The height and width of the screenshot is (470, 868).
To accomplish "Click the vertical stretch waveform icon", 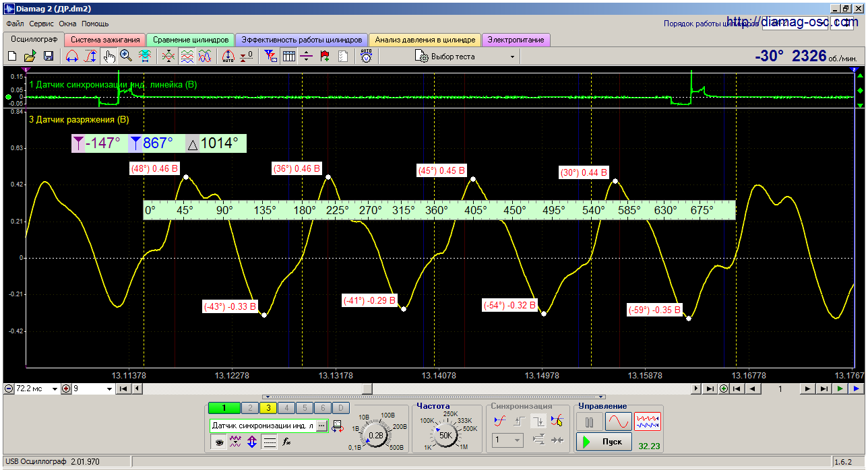I will [90, 57].
